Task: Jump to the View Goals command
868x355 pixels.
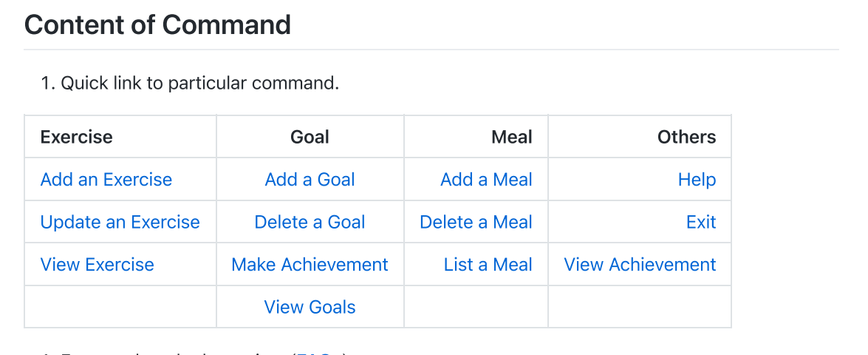Action: click(310, 307)
